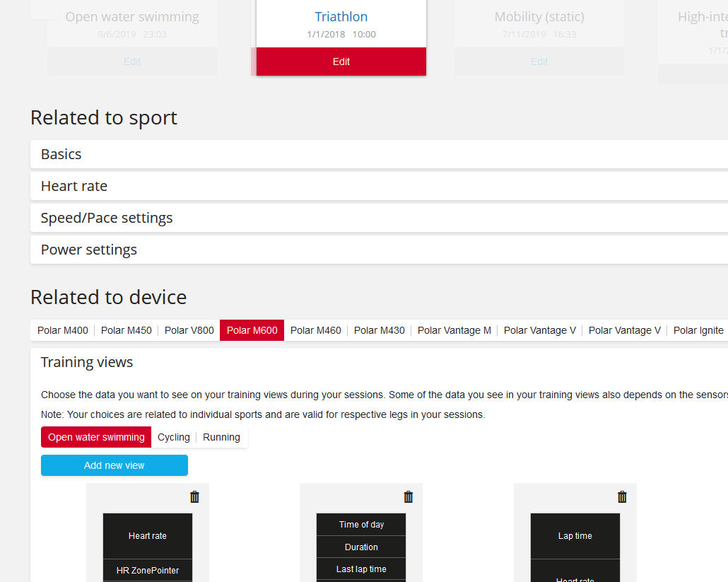Select the Running sport tab
Screen dimensions: 728x582
click(221, 436)
